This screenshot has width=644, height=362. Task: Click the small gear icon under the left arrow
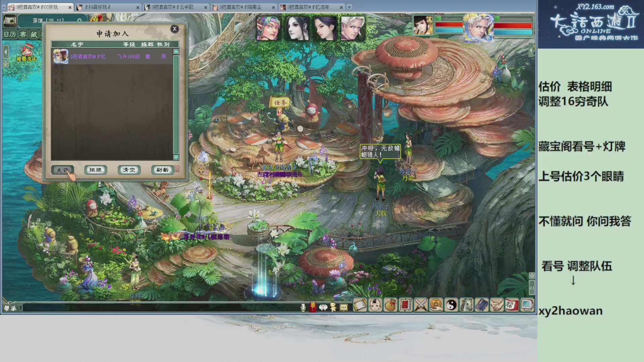click(x=6, y=63)
